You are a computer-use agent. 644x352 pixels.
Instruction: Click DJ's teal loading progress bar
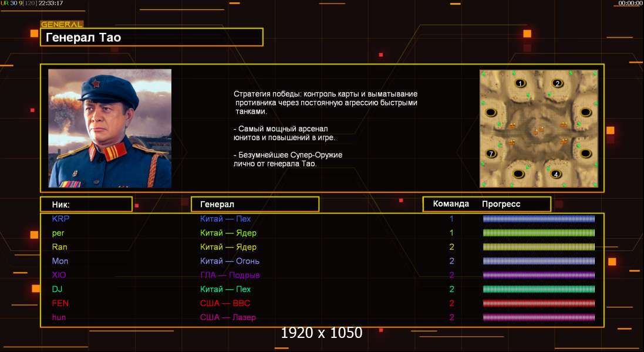pos(539,289)
